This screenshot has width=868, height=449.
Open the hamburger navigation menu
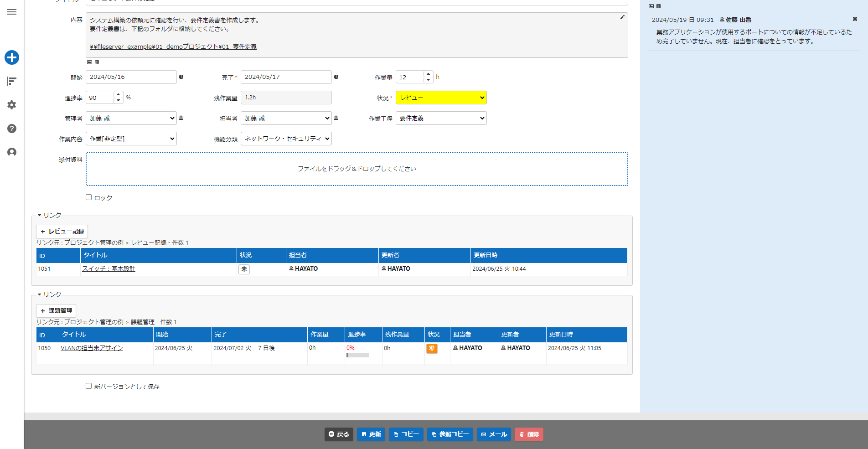pyautogui.click(x=12, y=12)
